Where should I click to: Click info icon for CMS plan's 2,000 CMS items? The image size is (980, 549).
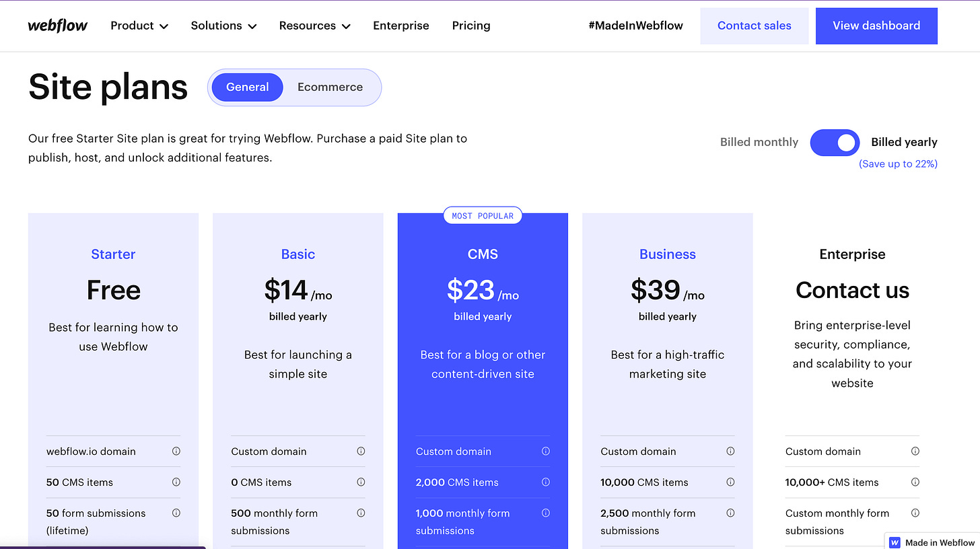(x=546, y=482)
